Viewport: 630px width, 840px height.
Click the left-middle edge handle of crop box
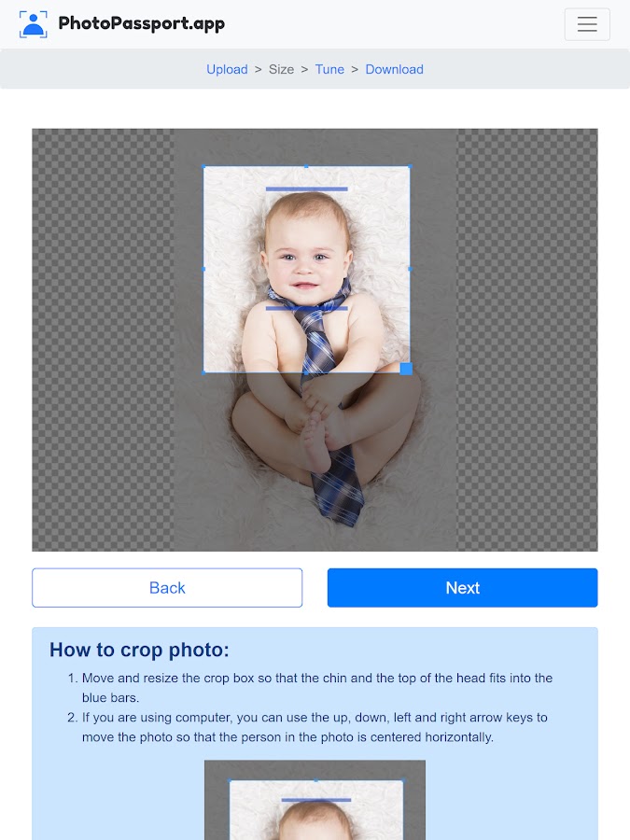(x=203, y=270)
